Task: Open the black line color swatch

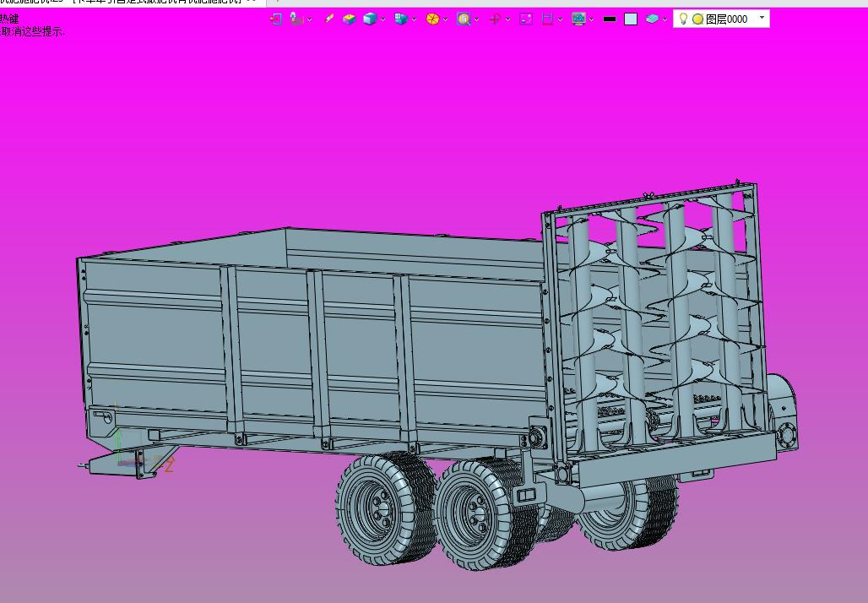Action: coord(610,19)
